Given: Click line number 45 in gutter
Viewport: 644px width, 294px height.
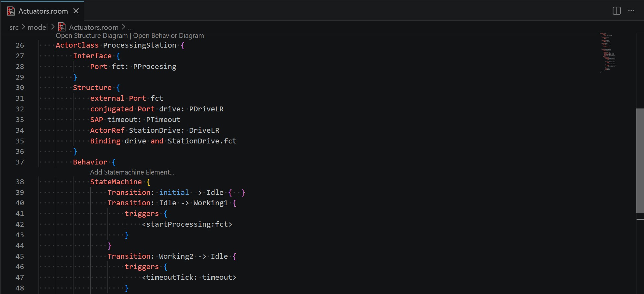Looking at the screenshot, I should [20, 256].
